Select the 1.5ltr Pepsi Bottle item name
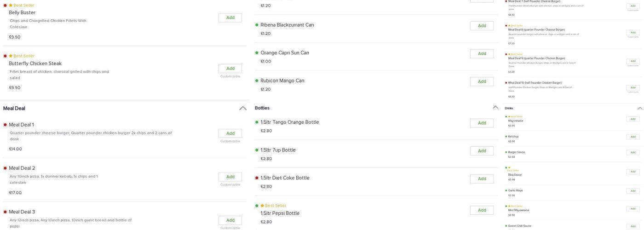 [x=280, y=213]
